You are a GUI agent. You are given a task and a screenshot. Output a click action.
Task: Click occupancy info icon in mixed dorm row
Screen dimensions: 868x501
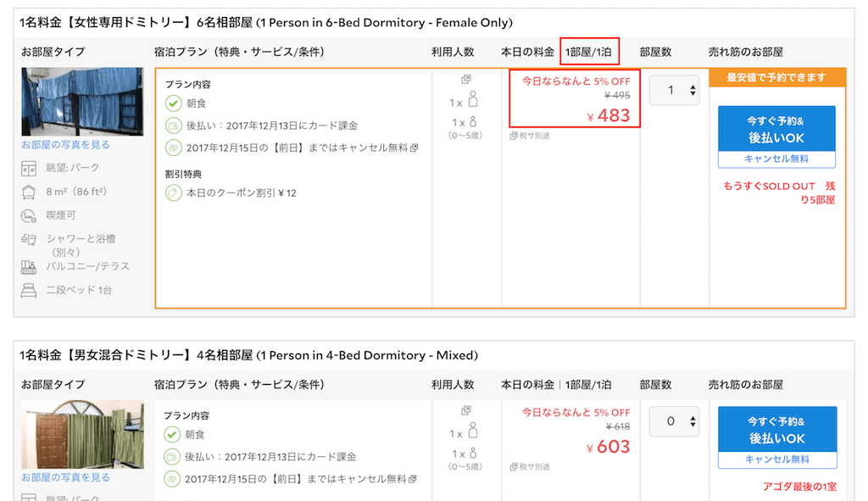tap(466, 410)
